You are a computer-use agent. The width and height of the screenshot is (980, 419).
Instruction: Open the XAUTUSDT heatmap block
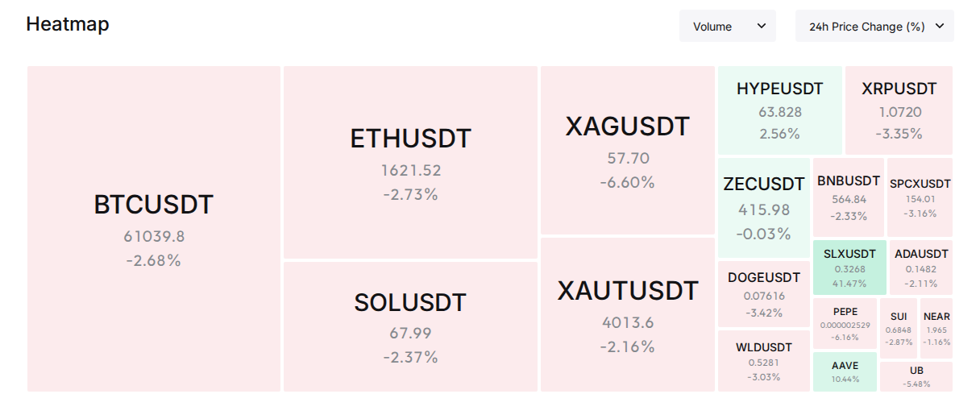pyautogui.click(x=628, y=314)
